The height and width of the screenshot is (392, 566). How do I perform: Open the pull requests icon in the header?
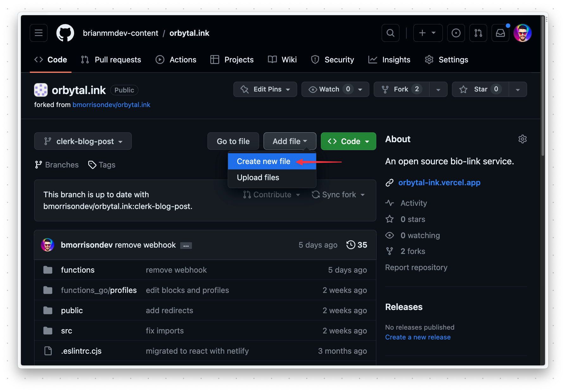[478, 33]
